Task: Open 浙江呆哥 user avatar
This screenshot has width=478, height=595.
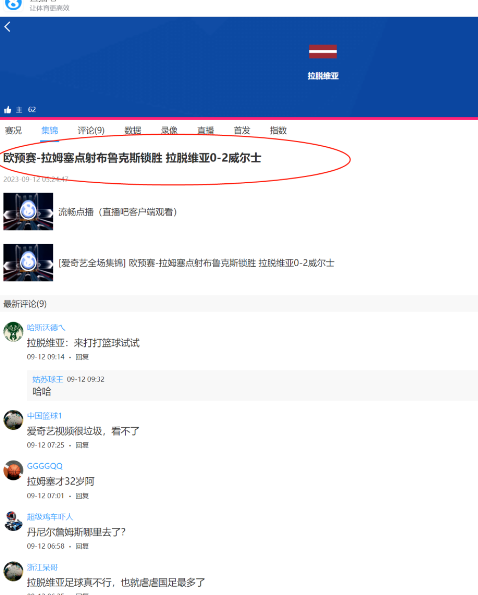Action: coord(13,571)
